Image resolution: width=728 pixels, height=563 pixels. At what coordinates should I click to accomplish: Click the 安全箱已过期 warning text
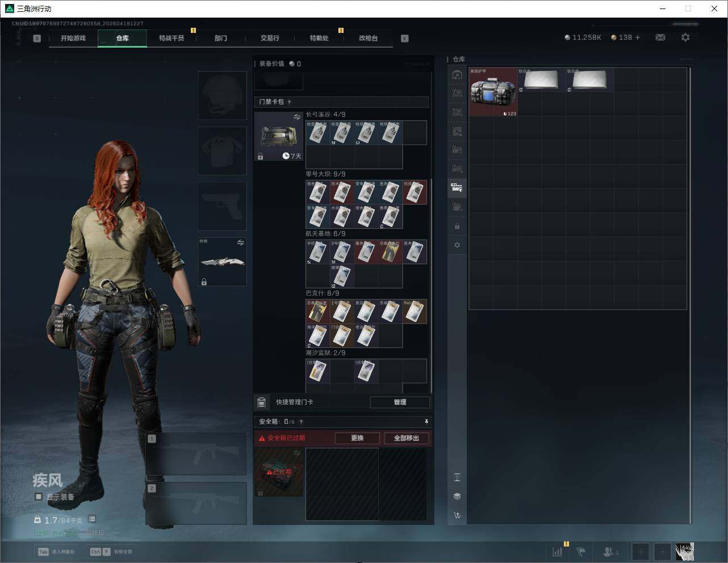[286, 438]
